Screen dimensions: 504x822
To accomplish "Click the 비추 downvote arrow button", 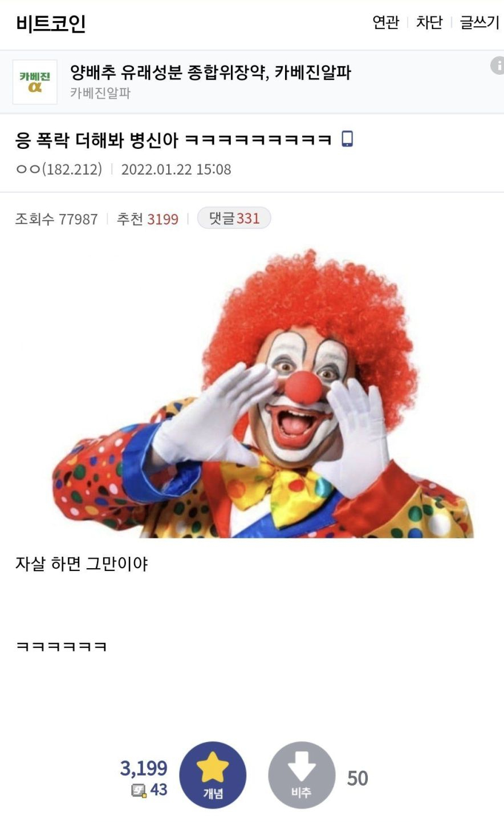I will point(302,775).
